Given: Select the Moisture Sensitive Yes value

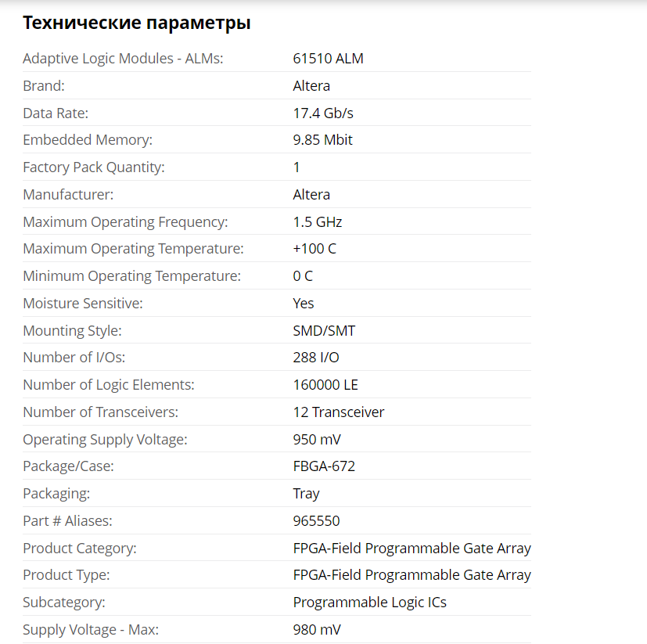Looking at the screenshot, I should tap(304, 304).
